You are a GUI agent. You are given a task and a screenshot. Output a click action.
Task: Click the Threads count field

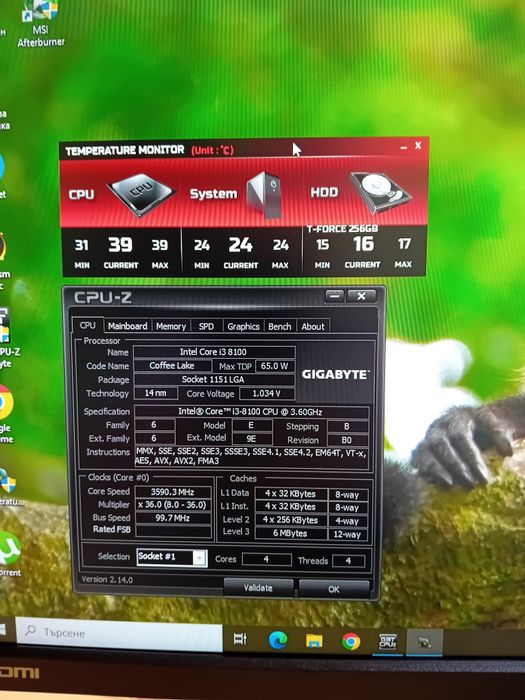click(349, 561)
